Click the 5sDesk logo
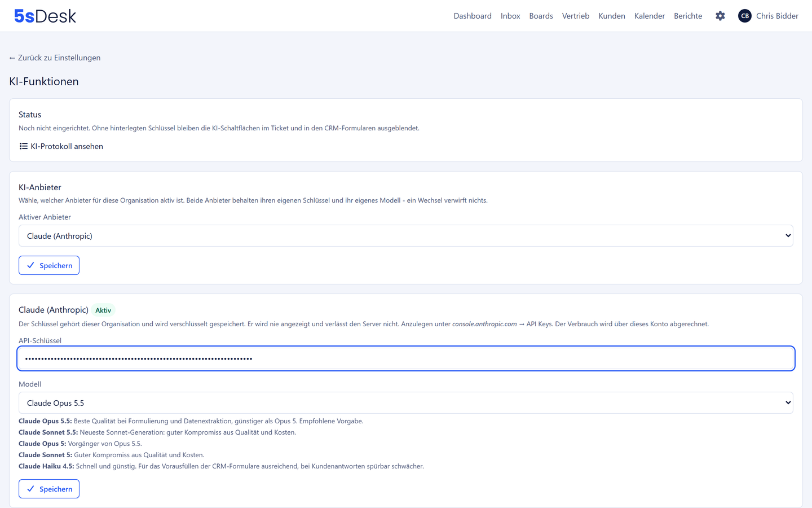 [x=45, y=16]
